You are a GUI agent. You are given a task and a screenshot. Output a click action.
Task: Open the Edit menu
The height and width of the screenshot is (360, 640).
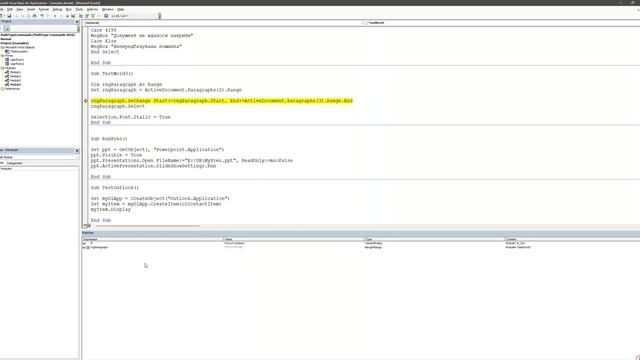pos(10,9)
